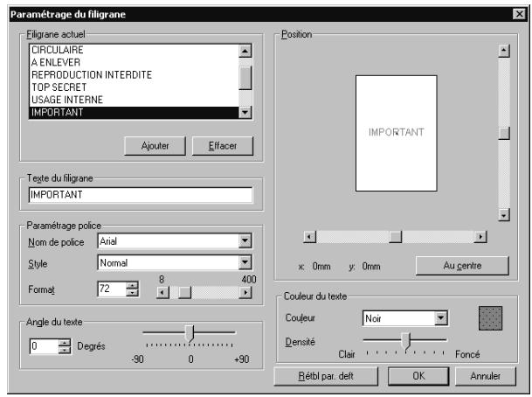This screenshot has width=532, height=397.
Task: Click the horizontal position right arrow
Action: click(x=480, y=236)
